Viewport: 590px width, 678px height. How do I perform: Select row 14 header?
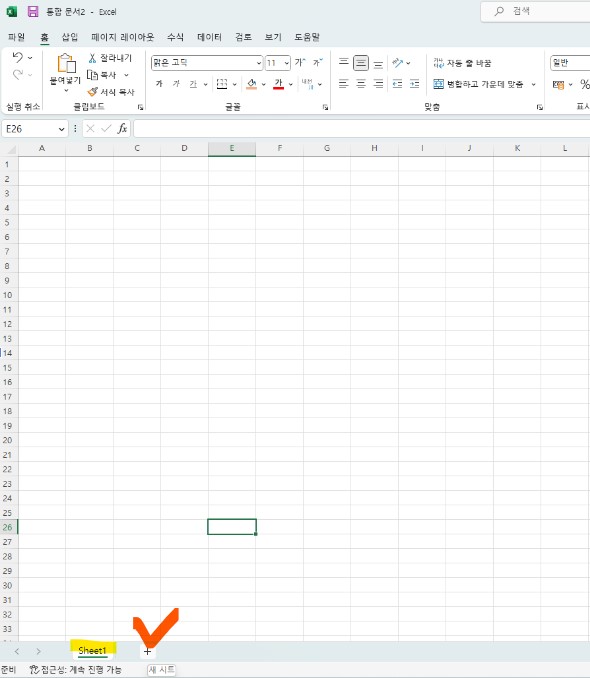[8, 353]
